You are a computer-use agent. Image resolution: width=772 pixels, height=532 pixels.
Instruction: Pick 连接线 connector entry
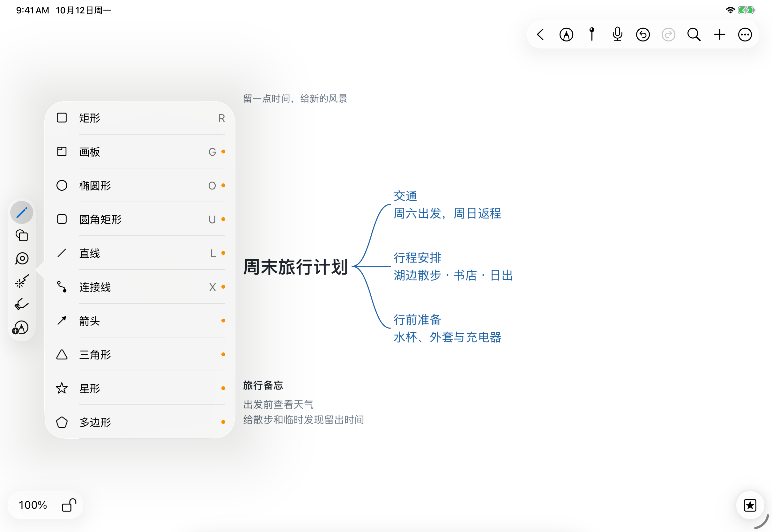(x=140, y=287)
